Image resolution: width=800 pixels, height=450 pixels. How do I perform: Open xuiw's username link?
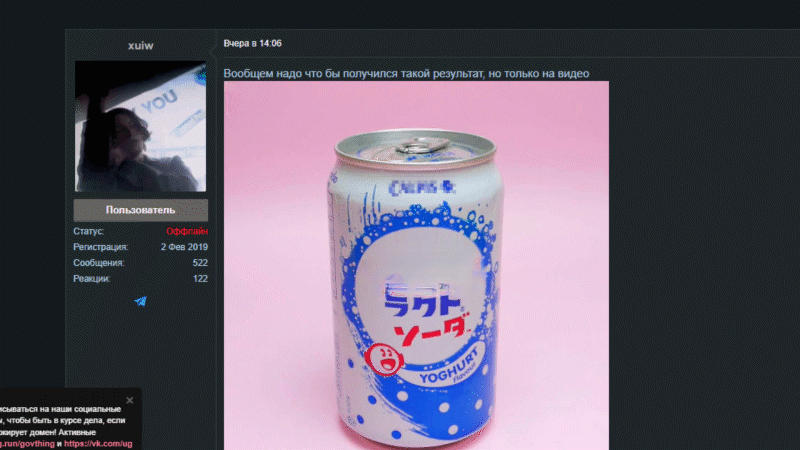point(140,45)
